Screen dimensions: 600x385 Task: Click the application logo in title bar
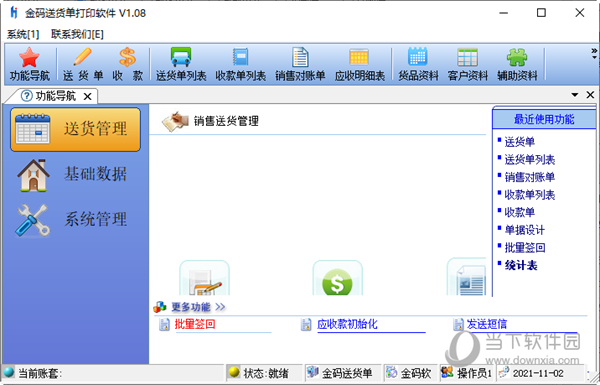14,13
